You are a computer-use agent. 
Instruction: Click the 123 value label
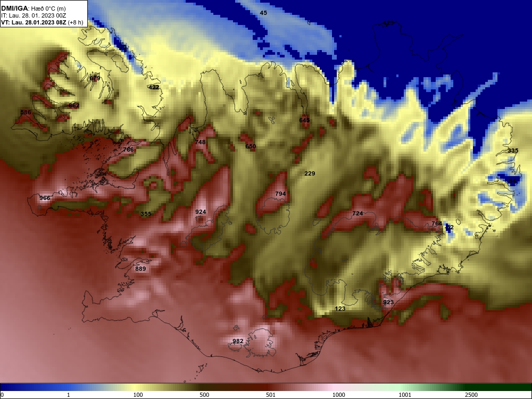pyautogui.click(x=340, y=309)
